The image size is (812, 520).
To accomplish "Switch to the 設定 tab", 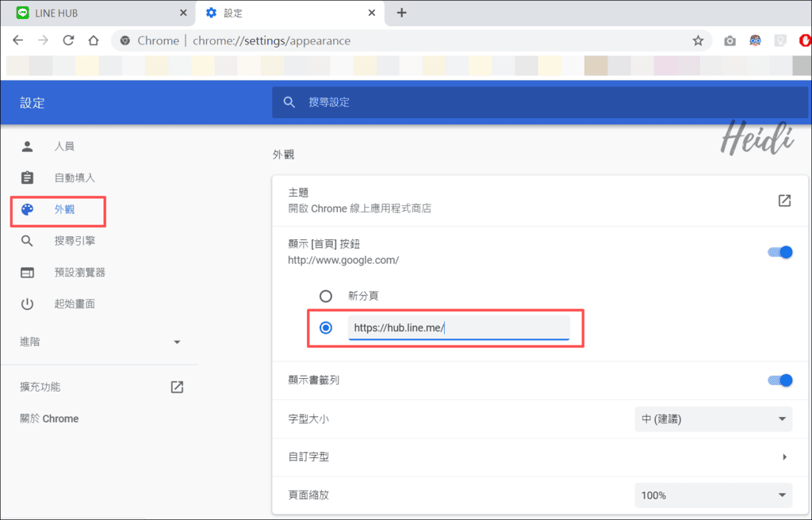I will [x=290, y=13].
